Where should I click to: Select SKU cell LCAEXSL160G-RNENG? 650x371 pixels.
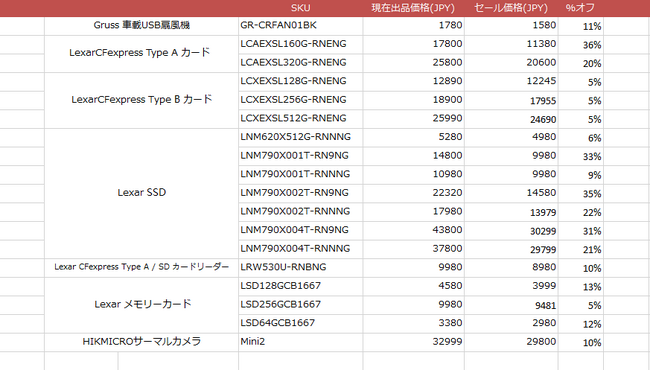[x=301, y=44]
